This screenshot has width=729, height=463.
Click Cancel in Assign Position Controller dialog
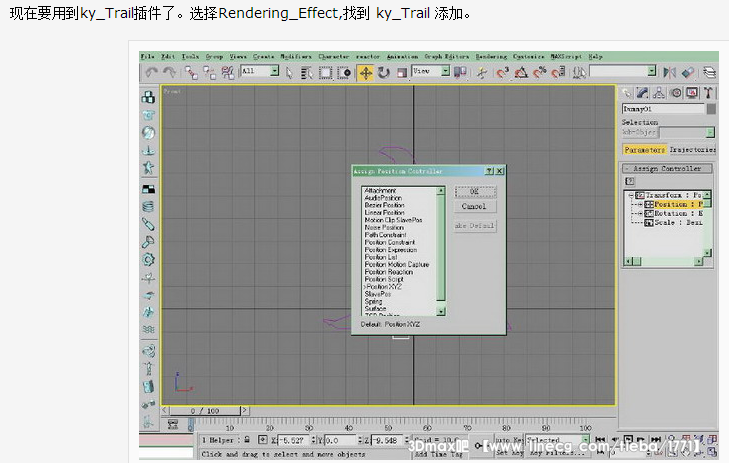[475, 206]
